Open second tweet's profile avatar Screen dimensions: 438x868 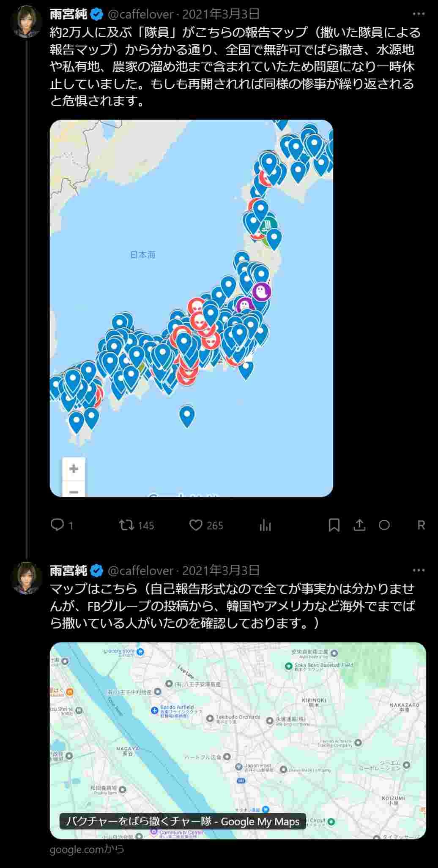(x=27, y=577)
